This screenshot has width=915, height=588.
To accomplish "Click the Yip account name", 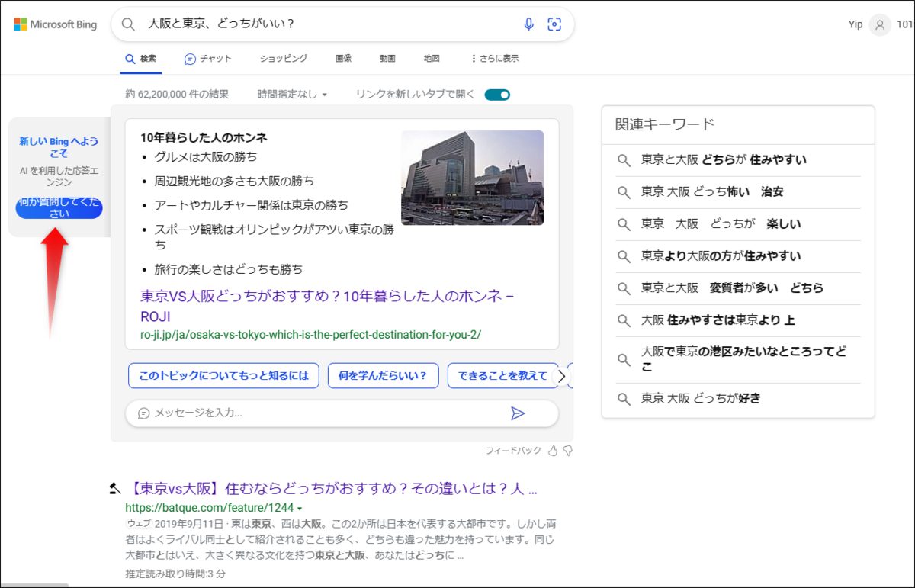I will tap(856, 24).
